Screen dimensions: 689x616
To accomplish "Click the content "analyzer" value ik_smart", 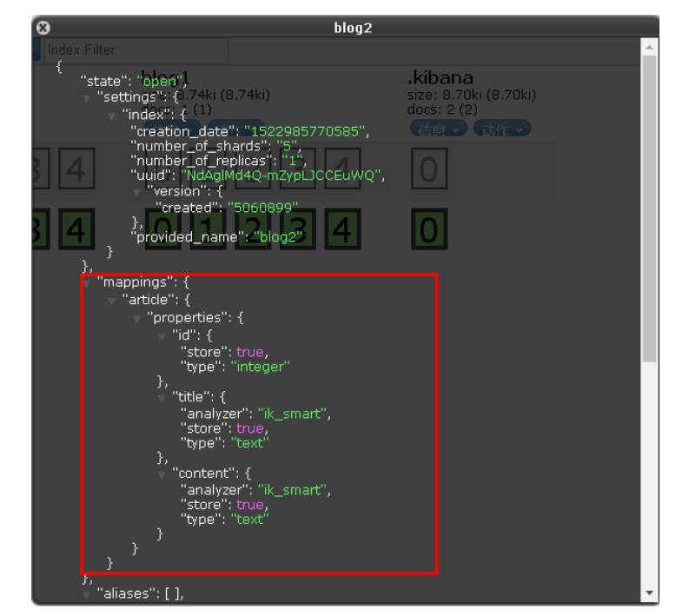I will tap(292, 490).
